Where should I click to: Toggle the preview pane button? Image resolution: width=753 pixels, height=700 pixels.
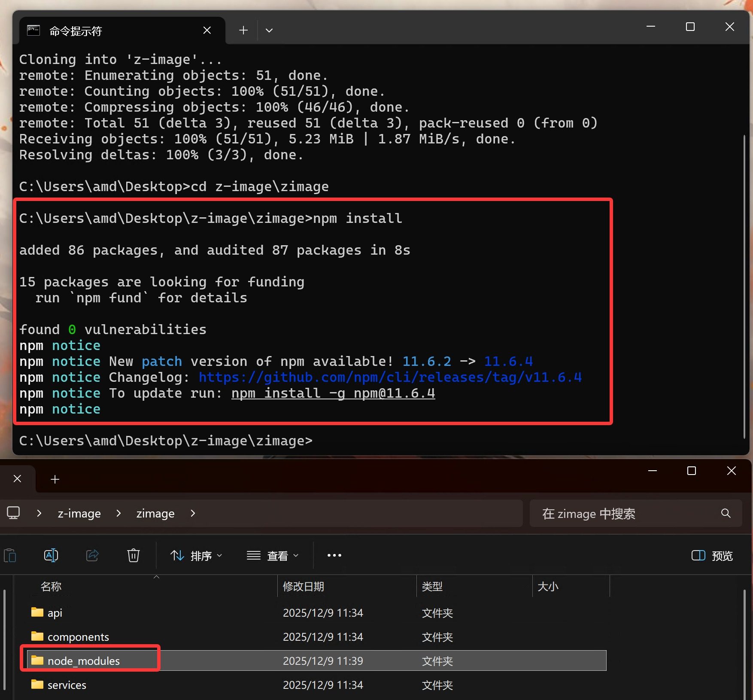point(712,556)
